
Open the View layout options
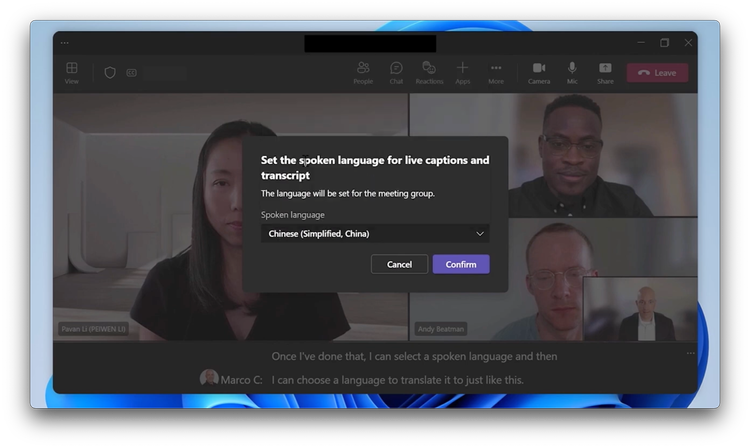(x=72, y=73)
